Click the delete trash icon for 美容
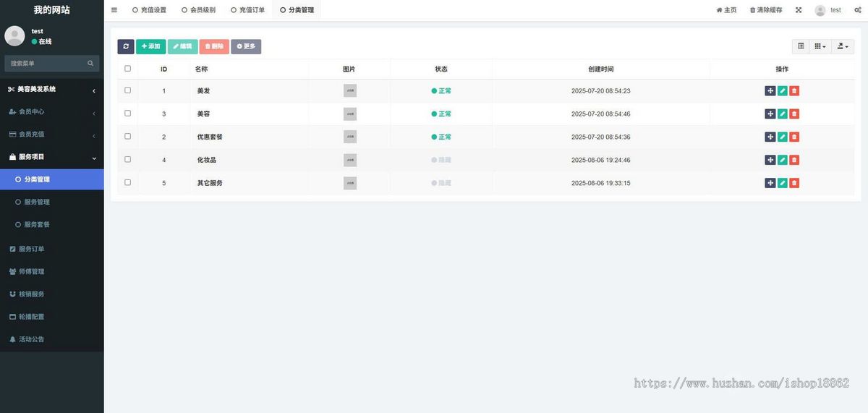868x413 pixels. 794,114
